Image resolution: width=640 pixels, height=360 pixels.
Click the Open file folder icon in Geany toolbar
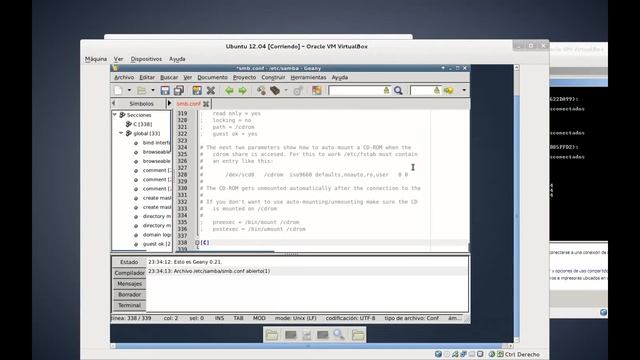click(x=142, y=90)
